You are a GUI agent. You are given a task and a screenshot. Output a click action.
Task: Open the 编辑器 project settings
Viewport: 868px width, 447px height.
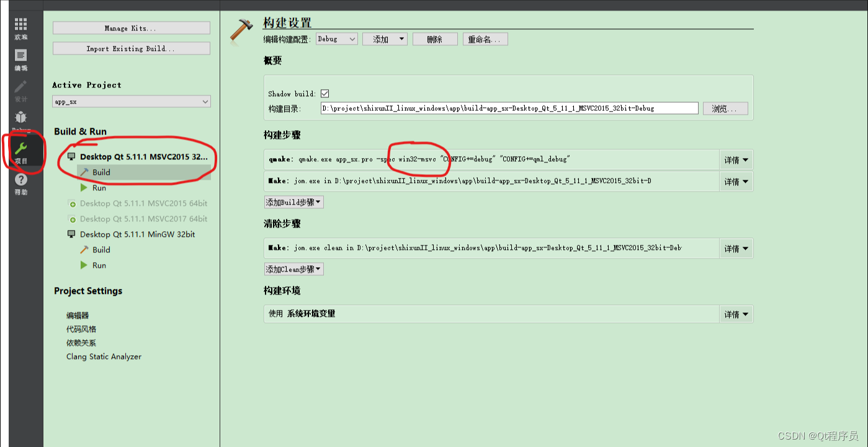(x=78, y=316)
